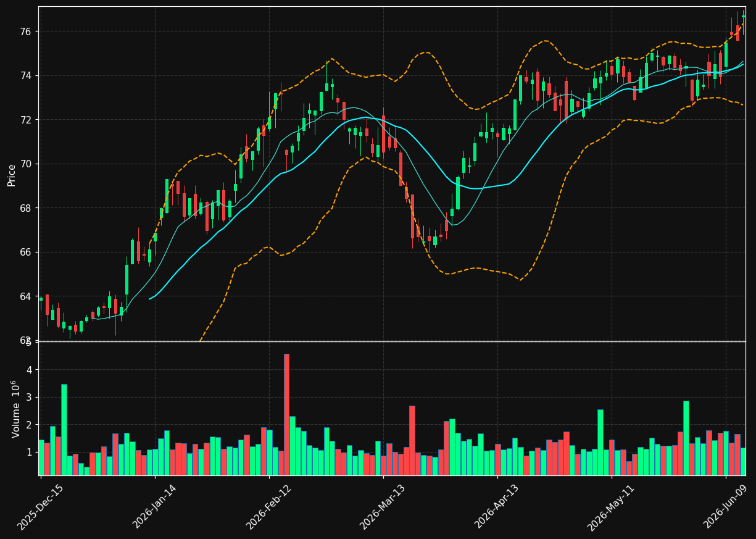Click the 2026-Mar-13 date label
Image resolution: width=756 pixels, height=539 pixels.
[383, 507]
